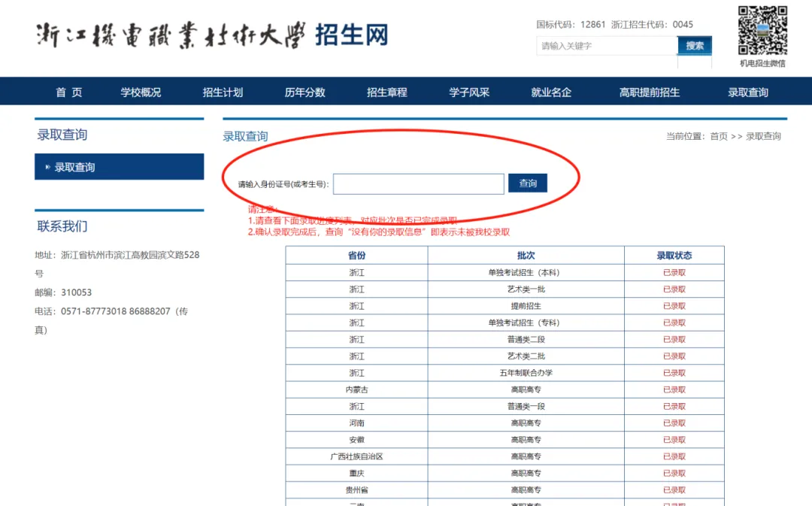812x506 pixels.
Task: Select 录取查询 in top navigation bar
Action: [x=747, y=92]
